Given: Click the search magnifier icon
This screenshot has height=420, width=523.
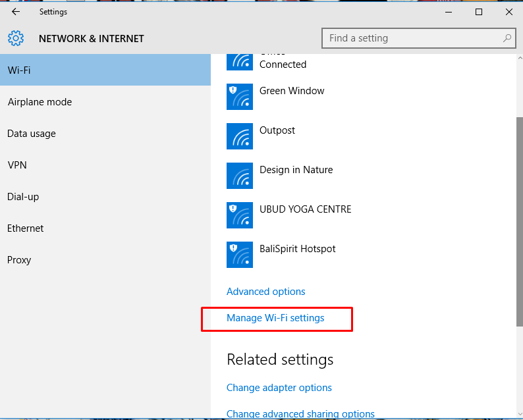Looking at the screenshot, I should 507,38.
